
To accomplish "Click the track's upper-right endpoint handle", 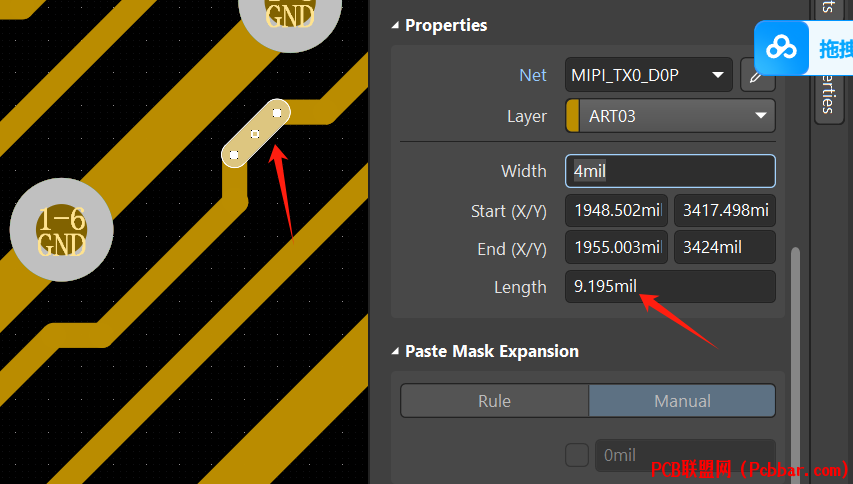I will click(x=277, y=113).
